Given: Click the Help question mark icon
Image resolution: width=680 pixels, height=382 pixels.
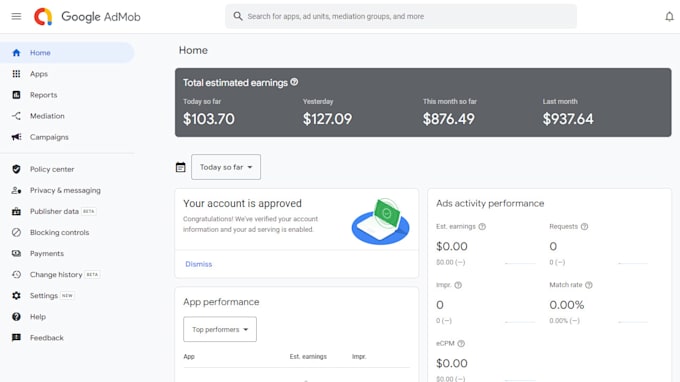Looking at the screenshot, I should [16, 317].
